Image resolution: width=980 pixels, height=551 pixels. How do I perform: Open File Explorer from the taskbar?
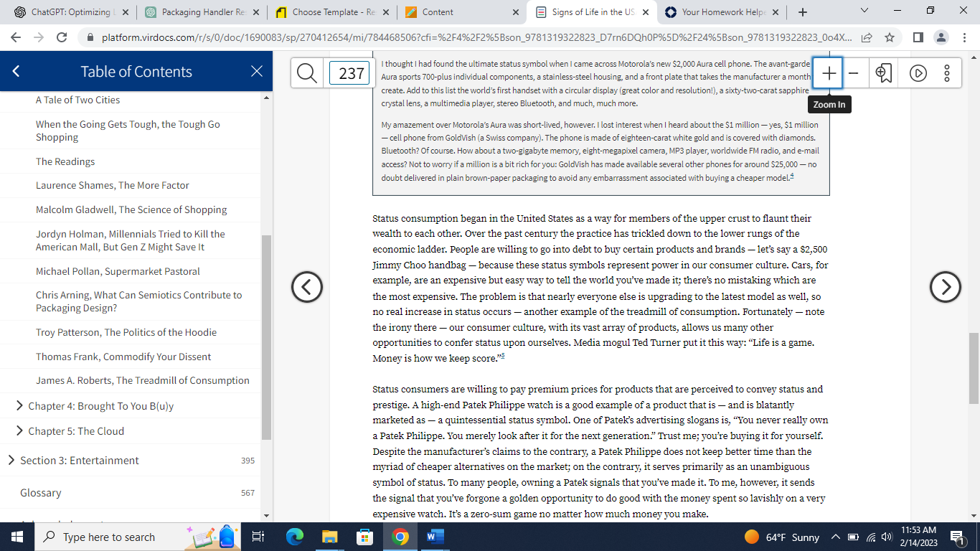329,537
